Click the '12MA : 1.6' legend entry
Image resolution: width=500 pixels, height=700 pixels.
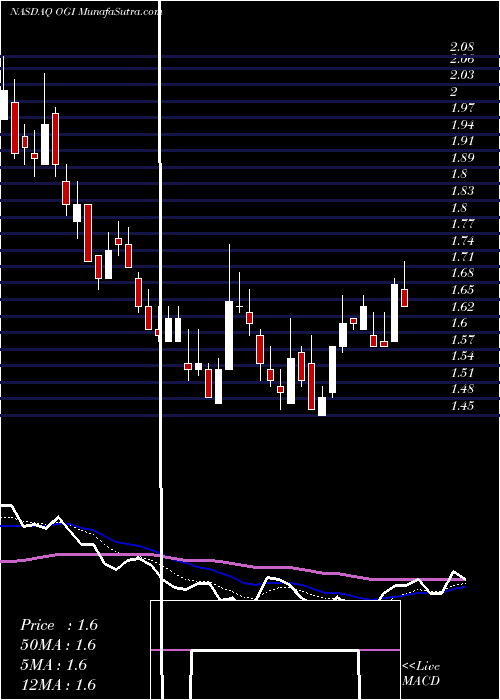coord(59,685)
